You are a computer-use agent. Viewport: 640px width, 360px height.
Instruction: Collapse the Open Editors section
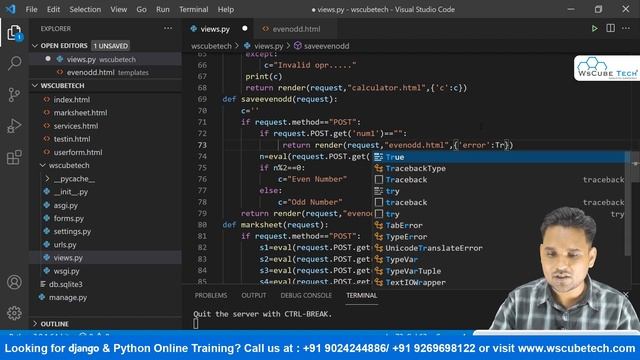point(35,46)
